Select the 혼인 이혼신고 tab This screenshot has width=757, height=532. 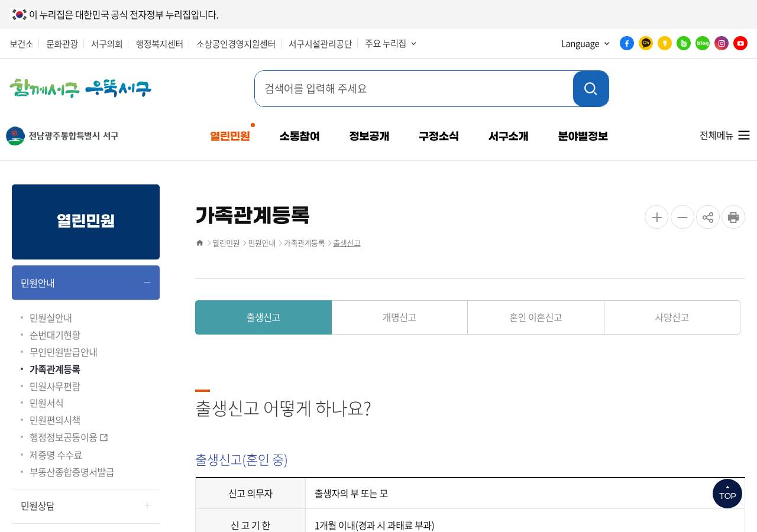click(536, 317)
